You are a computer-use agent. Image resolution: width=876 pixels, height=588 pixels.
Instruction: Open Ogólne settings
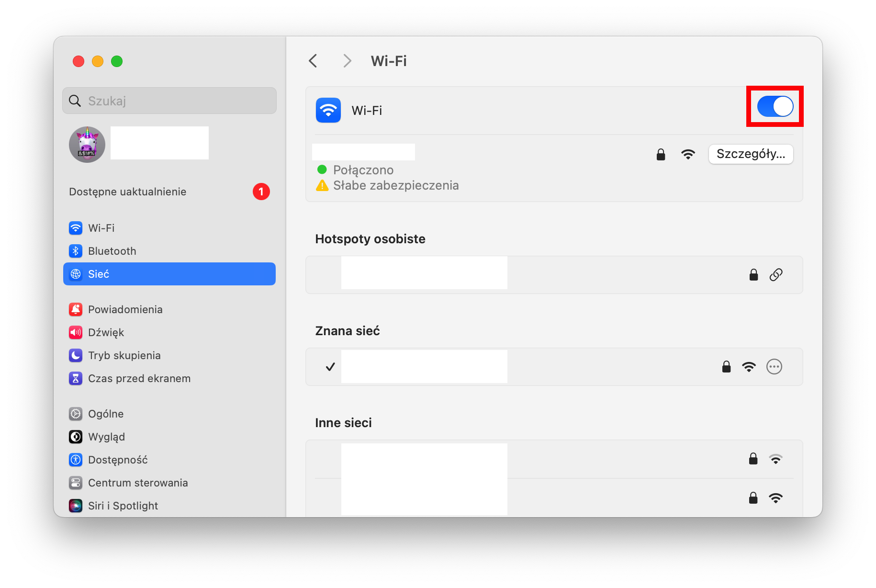click(x=169, y=414)
